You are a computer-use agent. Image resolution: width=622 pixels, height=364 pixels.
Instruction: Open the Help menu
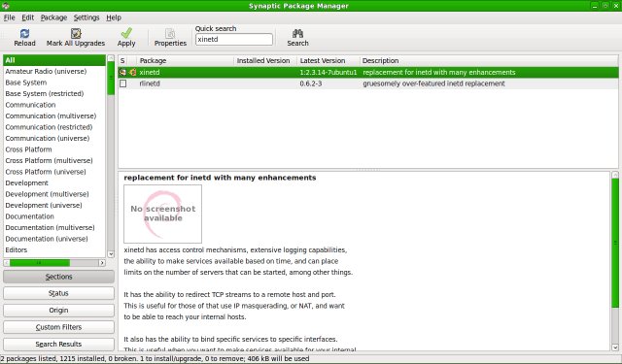point(114,17)
